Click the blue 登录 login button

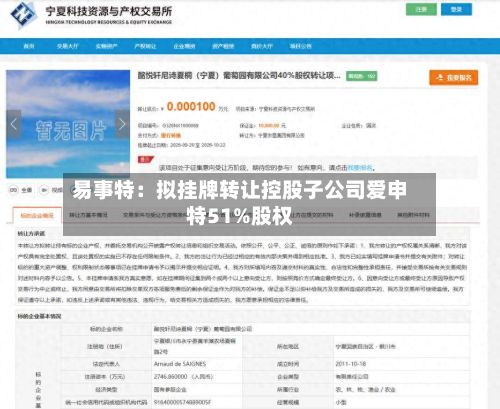pyautogui.click(x=456, y=9)
